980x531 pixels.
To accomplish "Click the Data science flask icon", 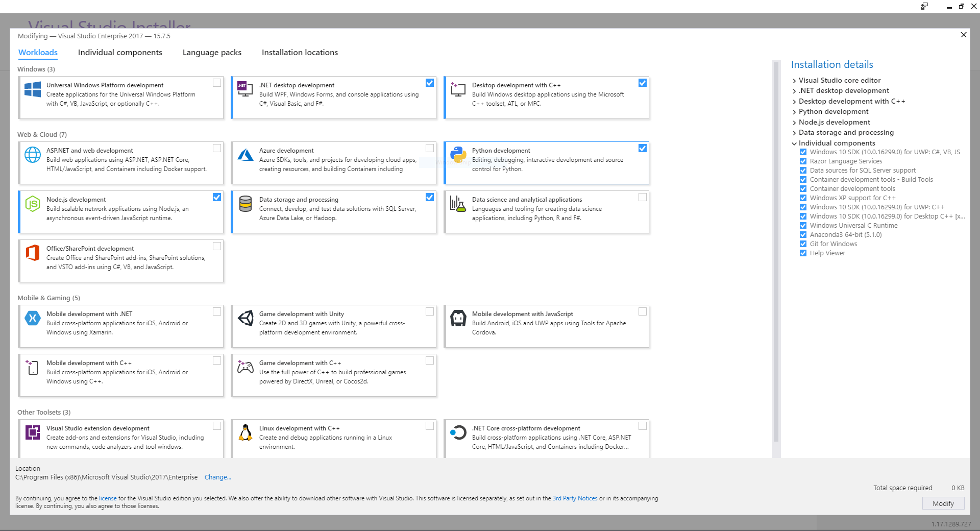I will (458, 204).
